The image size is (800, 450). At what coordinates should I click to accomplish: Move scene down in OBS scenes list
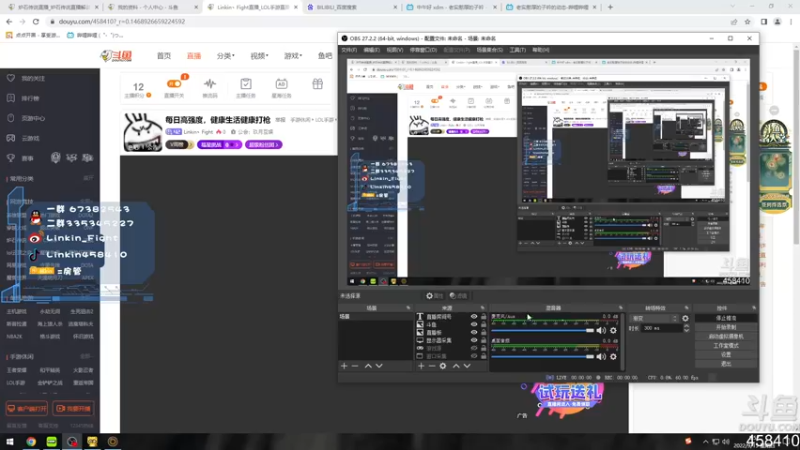click(379, 366)
